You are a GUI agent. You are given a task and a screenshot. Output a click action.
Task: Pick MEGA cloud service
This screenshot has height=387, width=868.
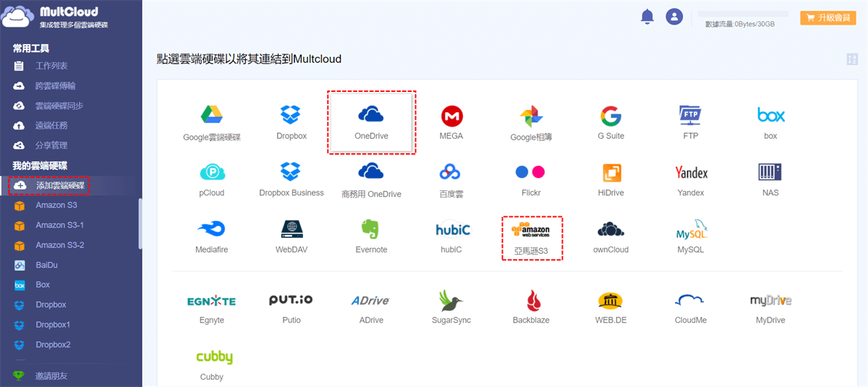[451, 115]
